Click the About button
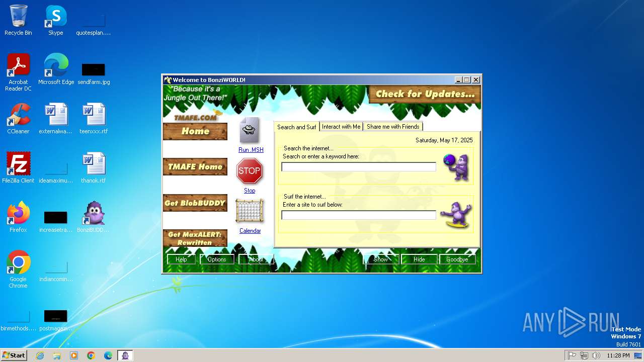 [x=256, y=259]
